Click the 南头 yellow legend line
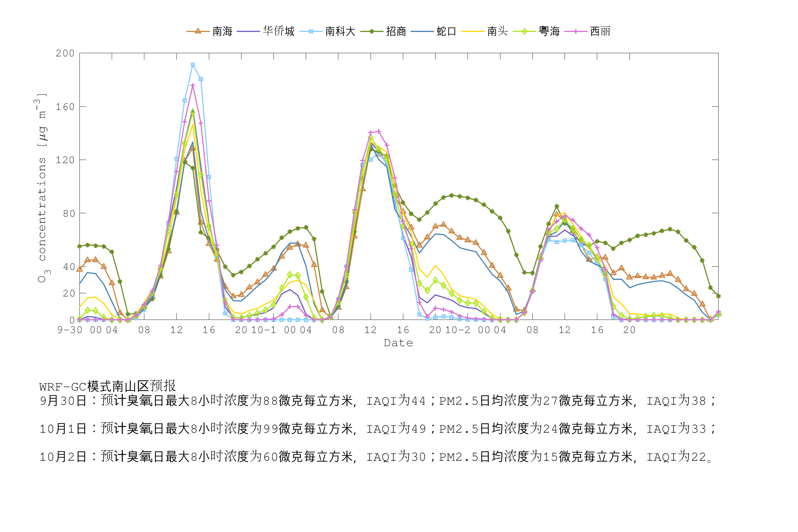 (472, 31)
